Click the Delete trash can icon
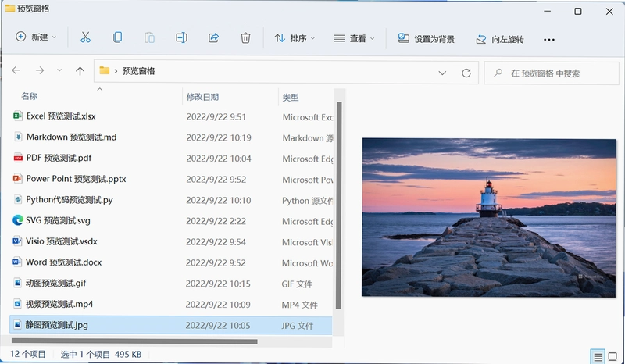 245,37
